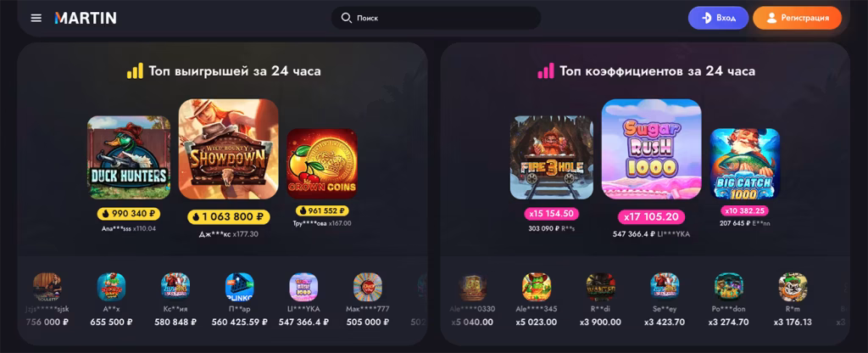Click the Вход login button
The width and height of the screenshot is (868, 353).
(x=718, y=18)
